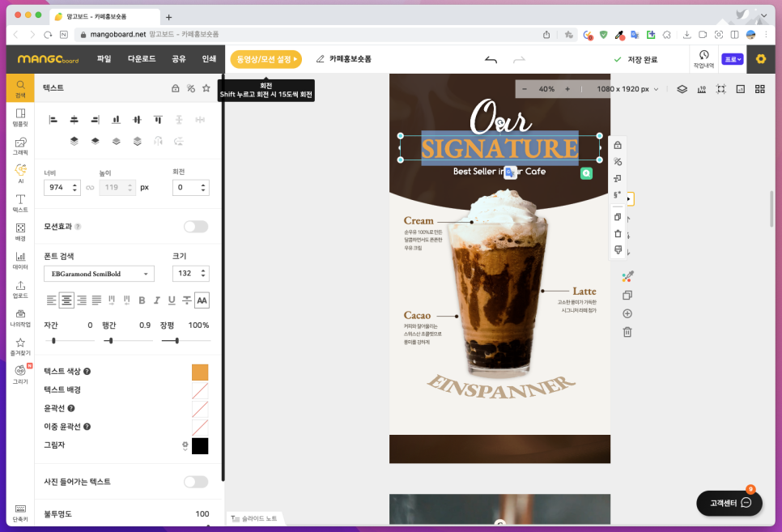Screen dimensions: 782x532
Task: Select center text alignment
Action: tap(66, 300)
